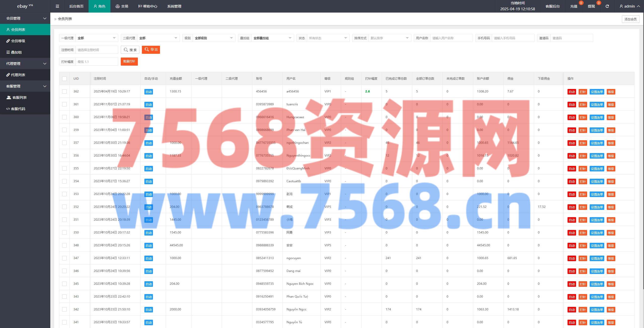Click the 提现 notification item

point(591,6)
